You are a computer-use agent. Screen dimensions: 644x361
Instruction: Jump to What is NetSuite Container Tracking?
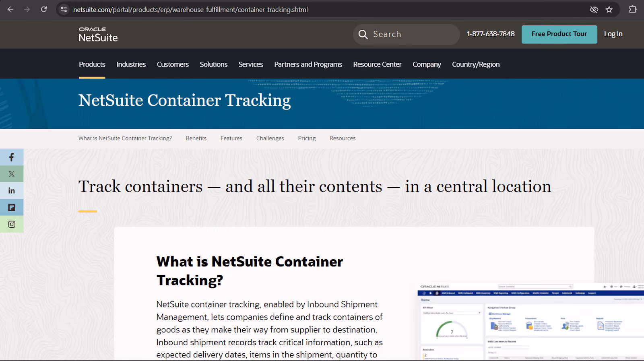click(x=125, y=138)
